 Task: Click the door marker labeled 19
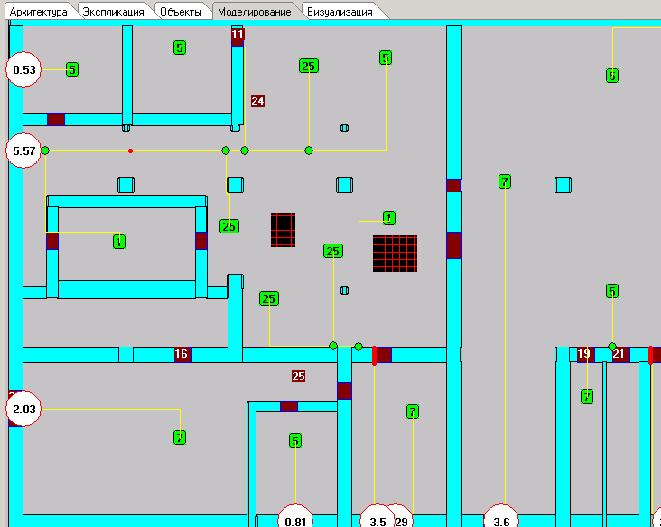(x=584, y=354)
